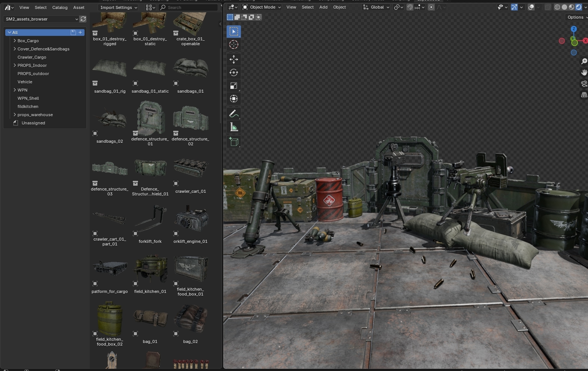Add a new catalog with the plus icon

coord(80,33)
